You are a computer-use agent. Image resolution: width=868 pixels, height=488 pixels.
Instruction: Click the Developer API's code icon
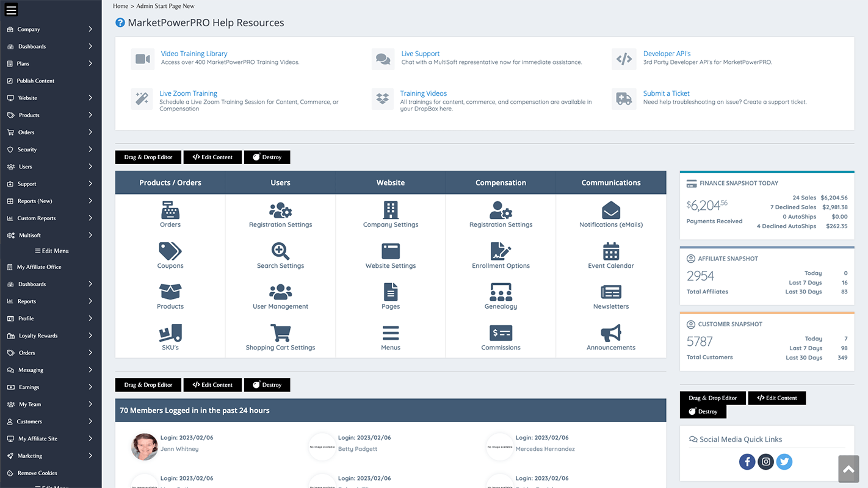(x=623, y=59)
